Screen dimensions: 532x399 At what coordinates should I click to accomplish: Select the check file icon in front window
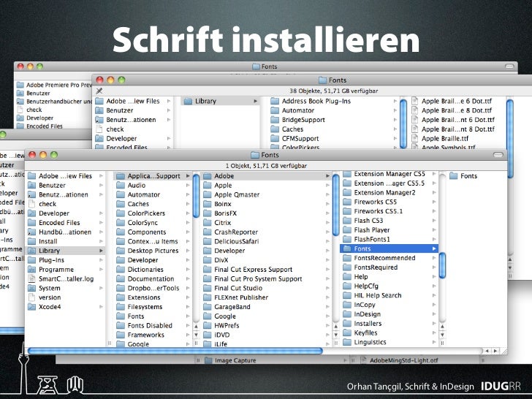pos(31,204)
